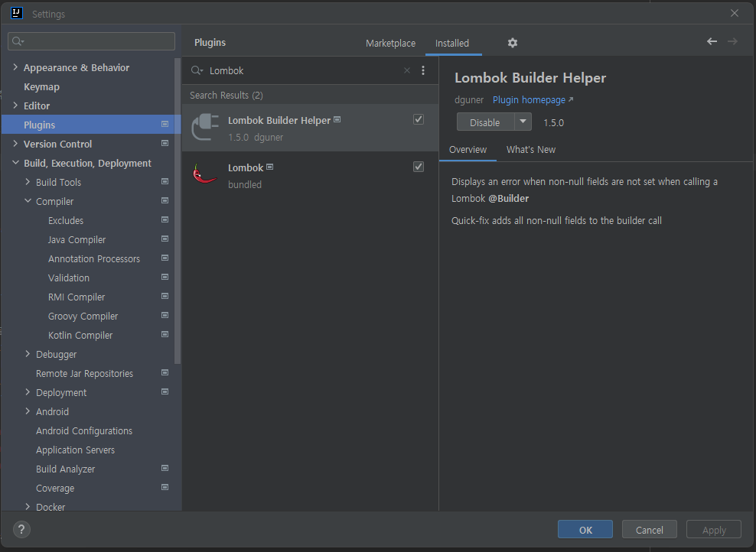This screenshot has width=756, height=552.
Task: Click the Apply button
Action: (714, 529)
